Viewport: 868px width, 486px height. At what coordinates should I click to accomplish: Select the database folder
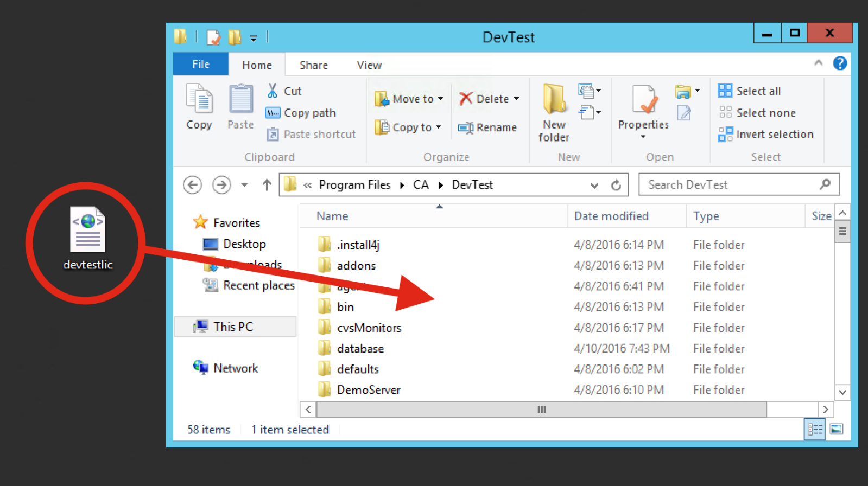pyautogui.click(x=351, y=348)
